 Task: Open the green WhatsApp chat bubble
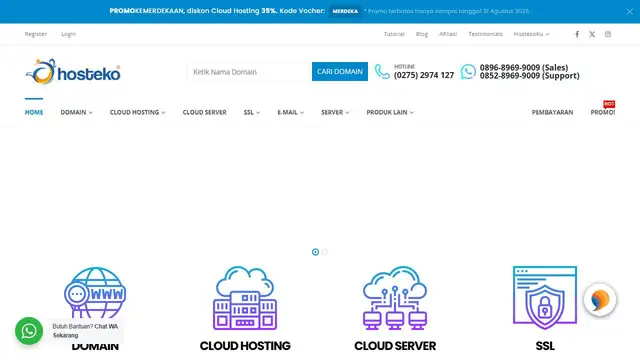pos(29,331)
